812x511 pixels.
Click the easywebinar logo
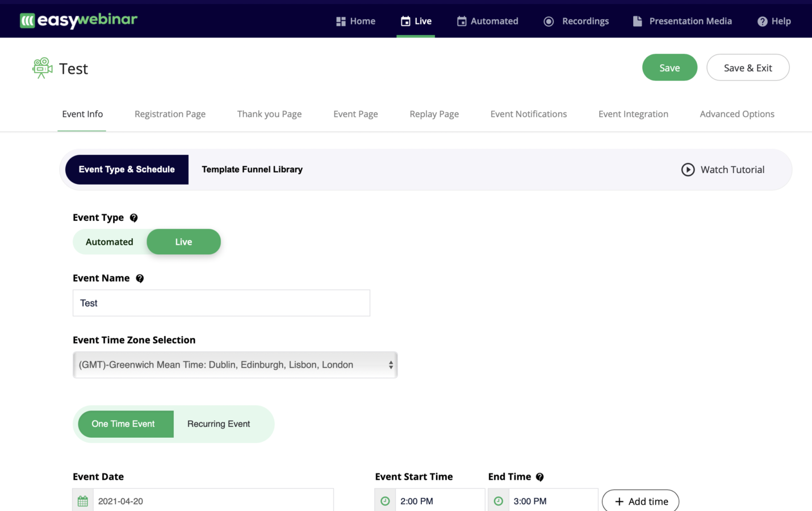(78, 21)
